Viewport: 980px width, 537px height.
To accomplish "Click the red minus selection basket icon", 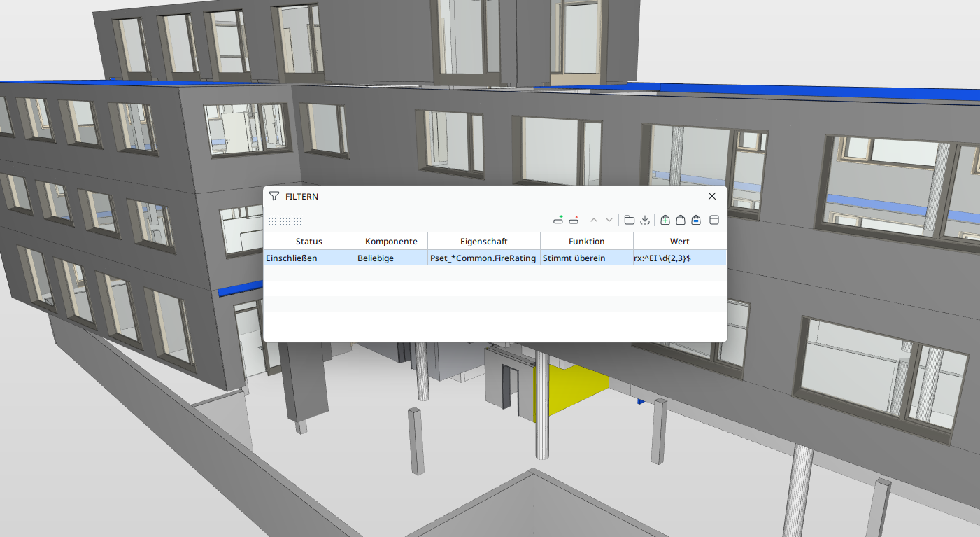I will [x=681, y=220].
